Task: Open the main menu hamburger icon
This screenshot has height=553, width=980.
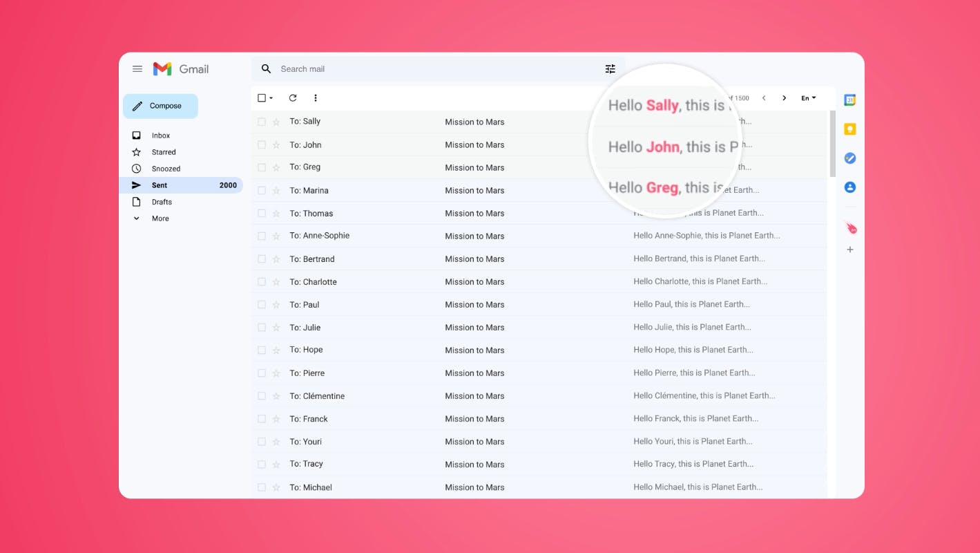Action: (137, 69)
